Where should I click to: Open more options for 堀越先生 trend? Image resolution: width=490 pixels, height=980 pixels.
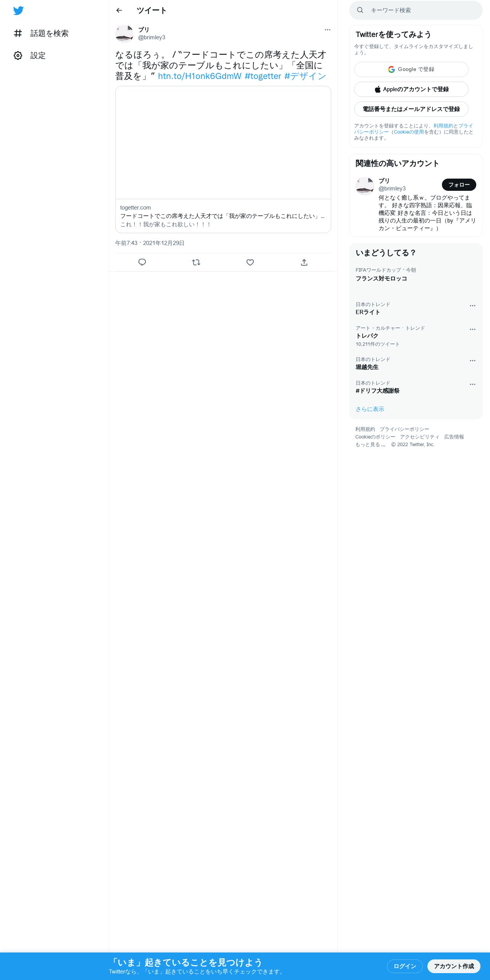(x=472, y=361)
